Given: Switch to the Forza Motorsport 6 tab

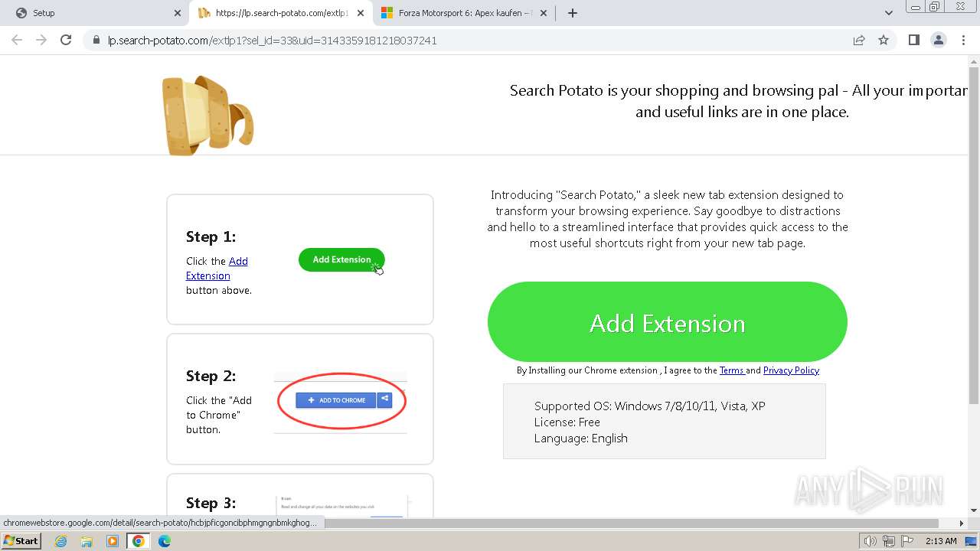Looking at the screenshot, I should pos(464,13).
